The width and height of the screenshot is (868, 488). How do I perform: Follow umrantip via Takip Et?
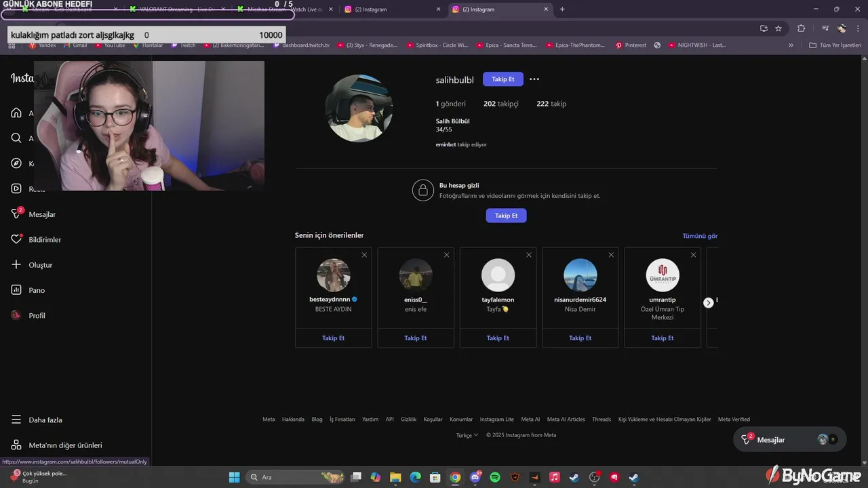point(663,338)
